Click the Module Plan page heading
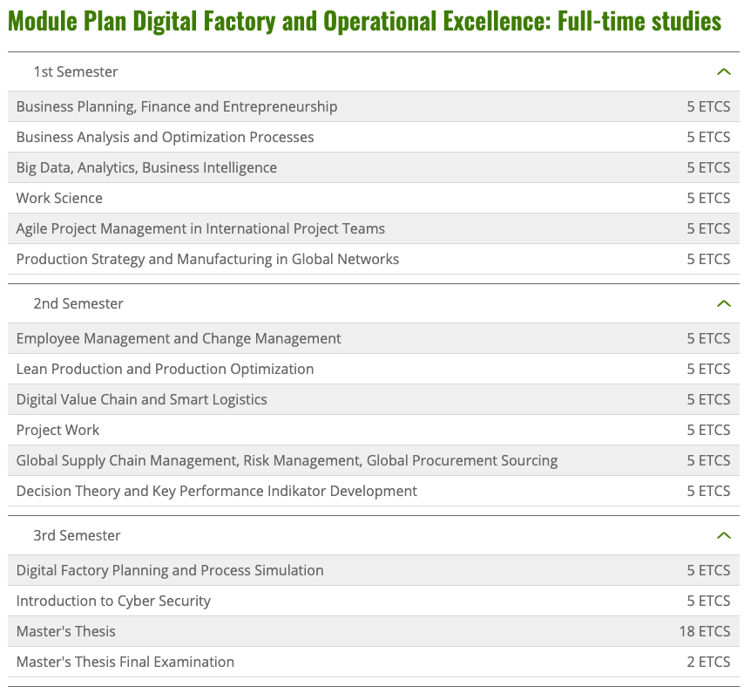Image resolution: width=751 pixels, height=700 pixels. click(364, 21)
